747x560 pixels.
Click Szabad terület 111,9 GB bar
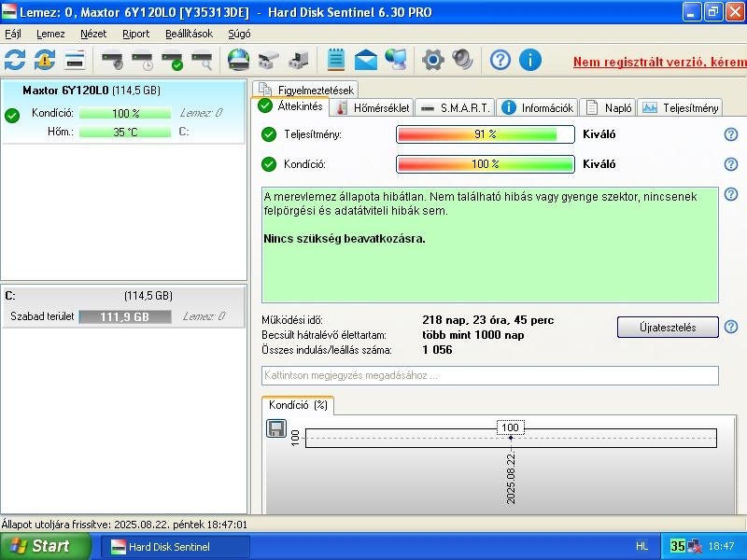pos(125,316)
